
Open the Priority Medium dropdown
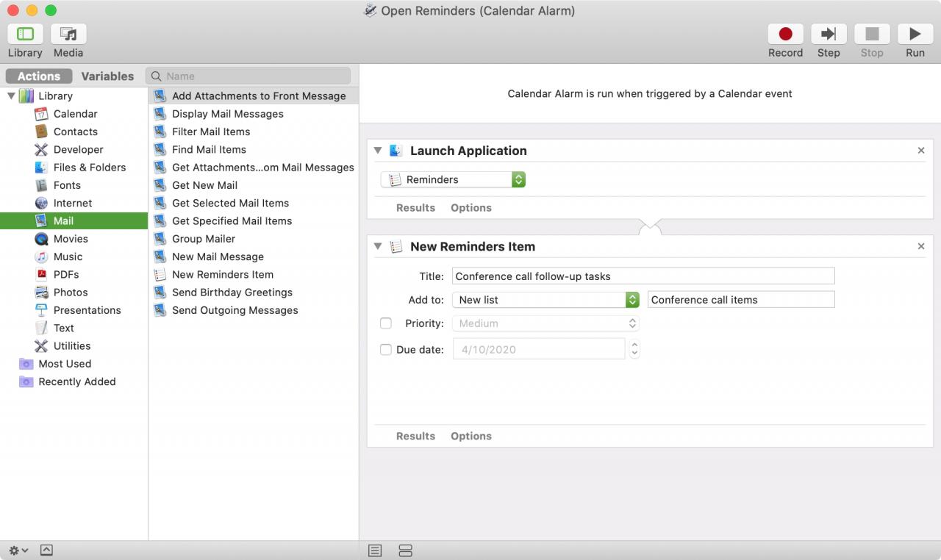(545, 323)
